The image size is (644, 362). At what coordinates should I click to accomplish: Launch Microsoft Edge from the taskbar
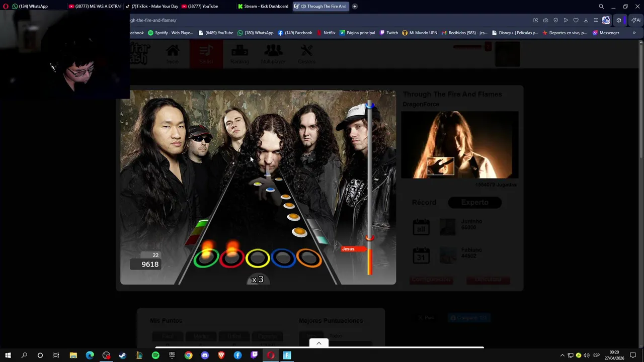90,355
